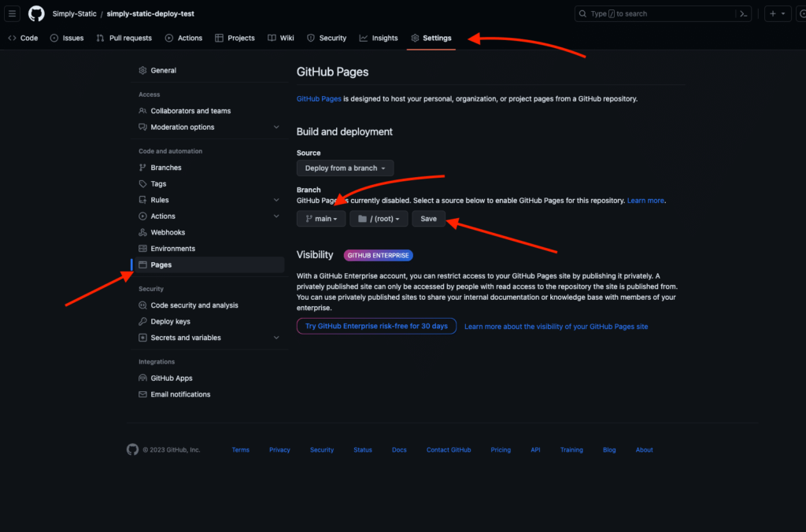Open the / (root) folder dropdown
Image resolution: width=806 pixels, height=532 pixels.
point(379,219)
